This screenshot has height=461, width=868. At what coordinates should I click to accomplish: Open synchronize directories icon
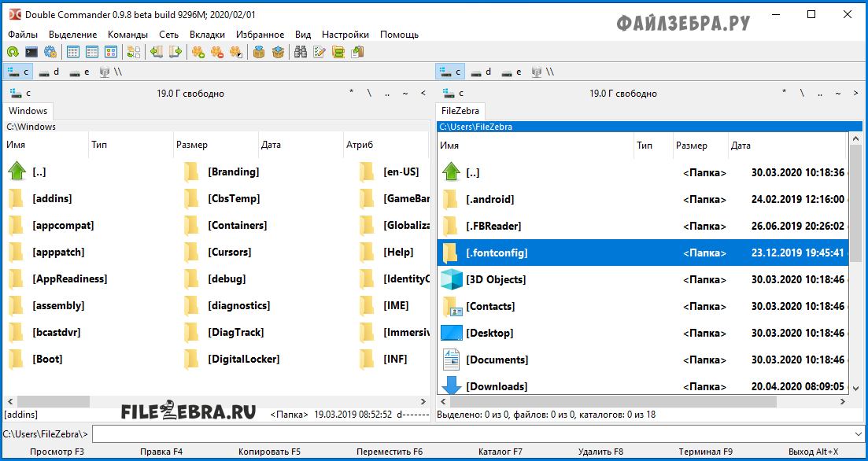[338, 52]
